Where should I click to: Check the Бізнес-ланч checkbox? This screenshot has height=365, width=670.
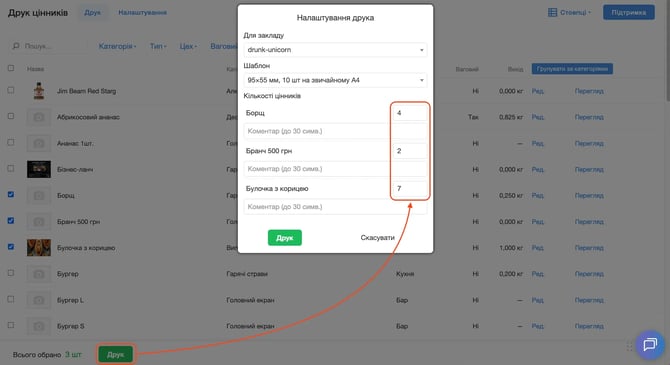(11, 168)
